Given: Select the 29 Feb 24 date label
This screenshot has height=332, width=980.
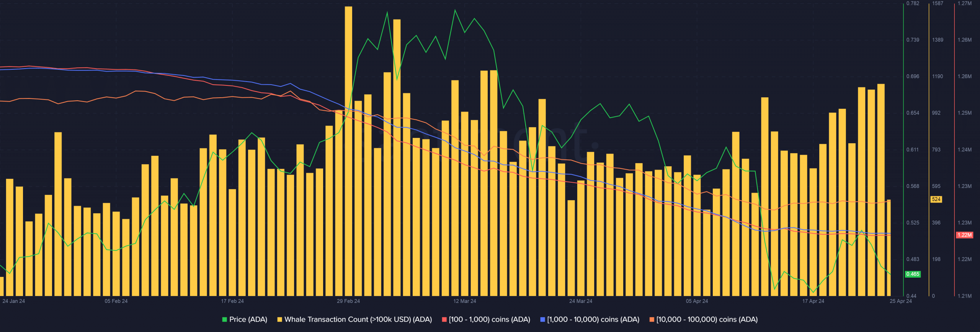Looking at the screenshot, I should [x=348, y=301].
